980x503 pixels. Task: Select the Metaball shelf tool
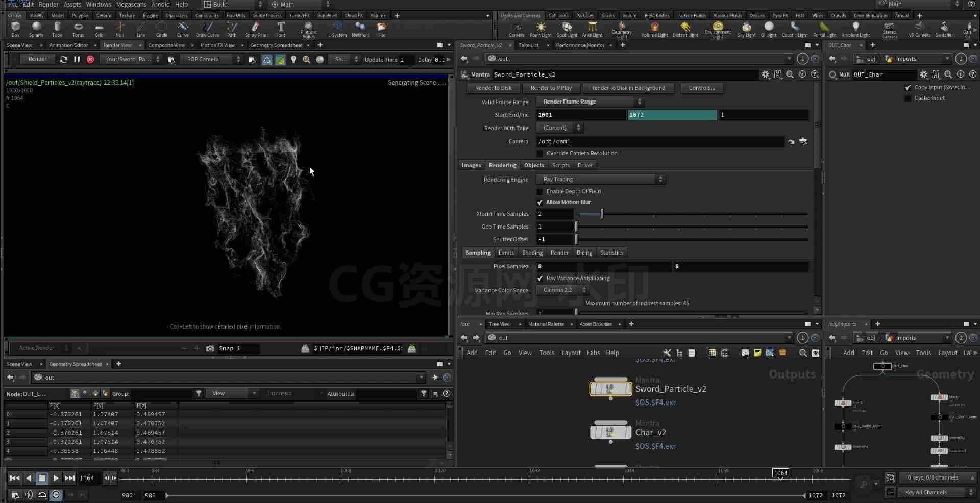[360, 29]
